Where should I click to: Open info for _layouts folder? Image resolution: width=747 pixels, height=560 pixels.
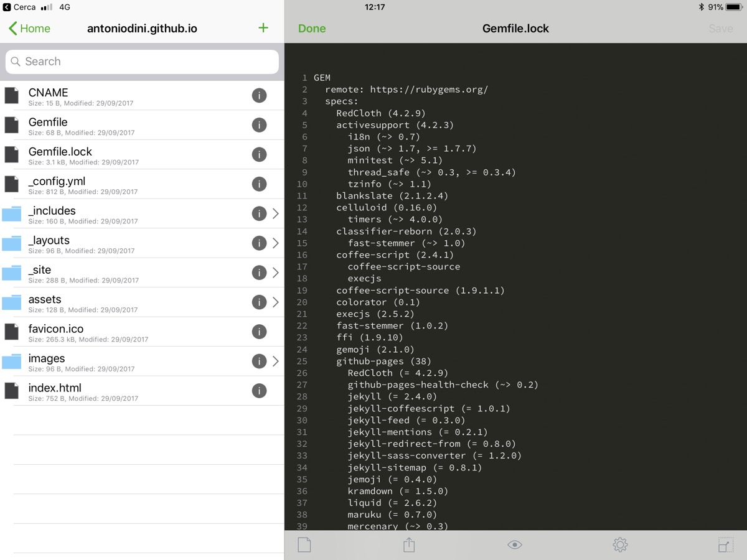pyautogui.click(x=259, y=243)
